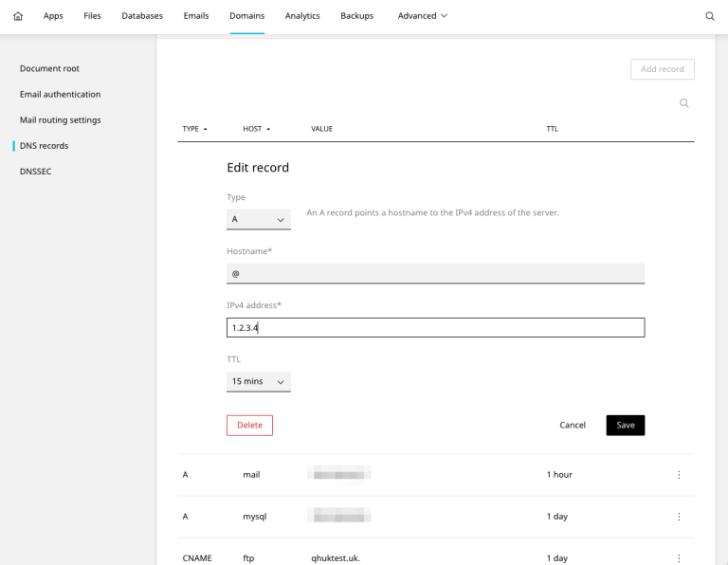The width and height of the screenshot is (728, 565).
Task: Expand the Advanced menu
Action: pyautogui.click(x=422, y=16)
